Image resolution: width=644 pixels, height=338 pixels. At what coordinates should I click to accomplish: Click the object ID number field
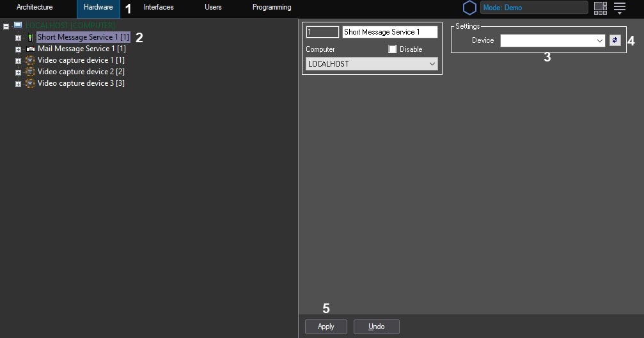322,31
